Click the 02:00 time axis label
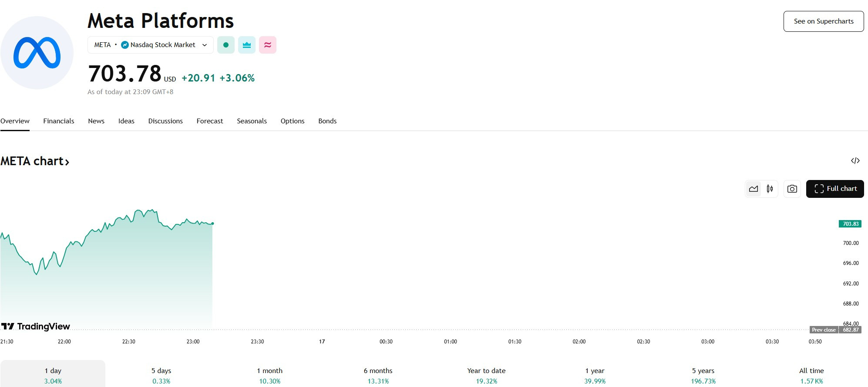Viewport: 868px width, 387px height. (x=579, y=342)
